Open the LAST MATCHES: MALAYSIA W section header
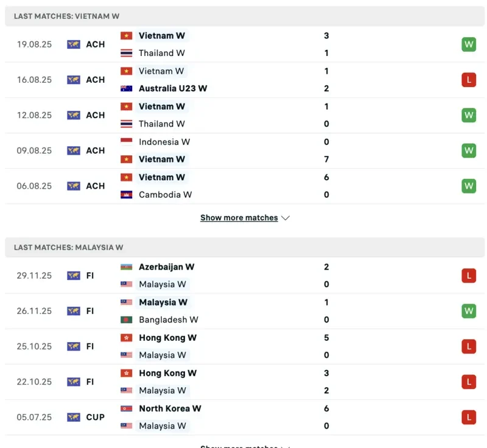The height and width of the screenshot is (448, 487). (x=72, y=248)
